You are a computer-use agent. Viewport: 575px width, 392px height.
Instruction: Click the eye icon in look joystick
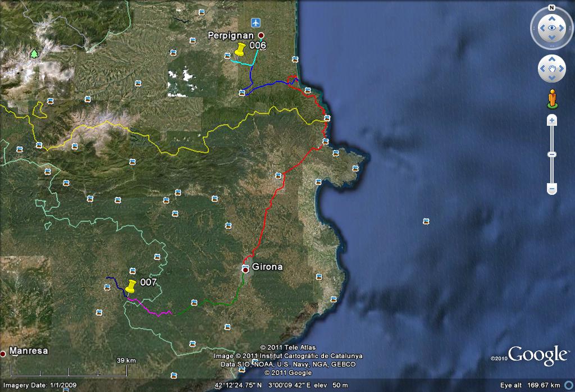pos(552,28)
